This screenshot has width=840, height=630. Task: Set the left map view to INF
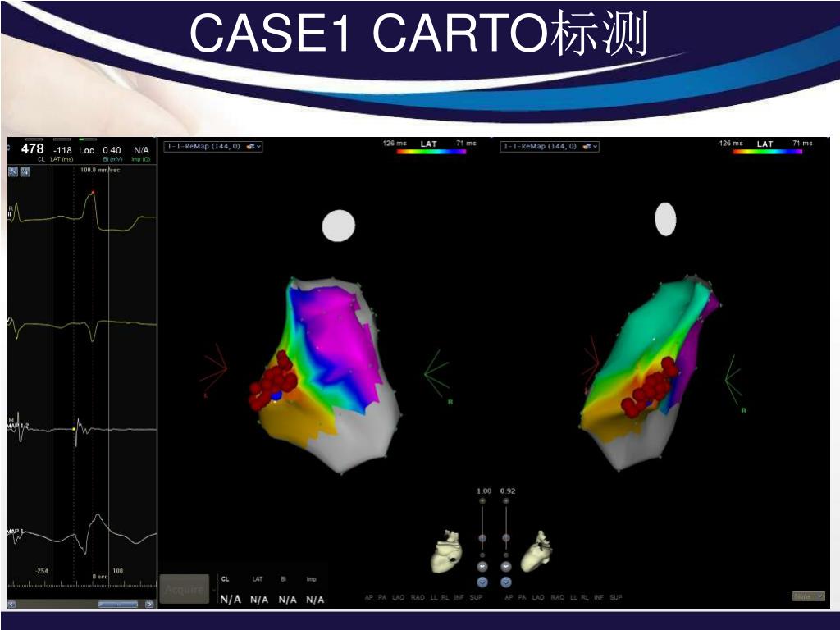[x=459, y=597]
